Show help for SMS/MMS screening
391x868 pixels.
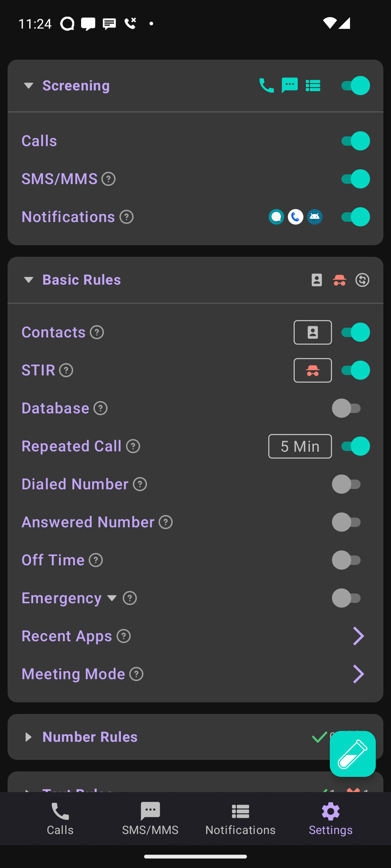point(109,179)
